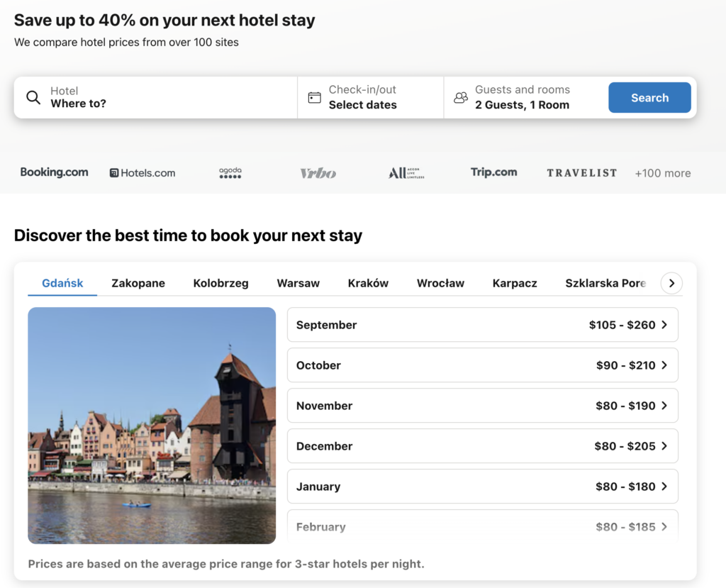Click the +100 more sites link

pos(662,173)
